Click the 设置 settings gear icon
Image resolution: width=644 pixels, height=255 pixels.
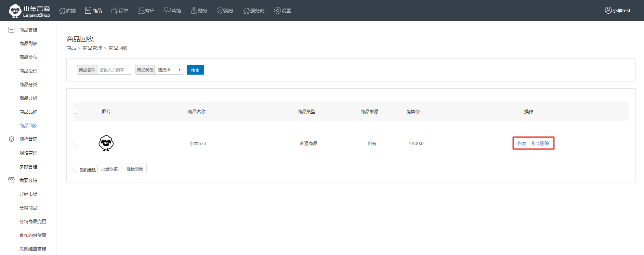coord(277,11)
